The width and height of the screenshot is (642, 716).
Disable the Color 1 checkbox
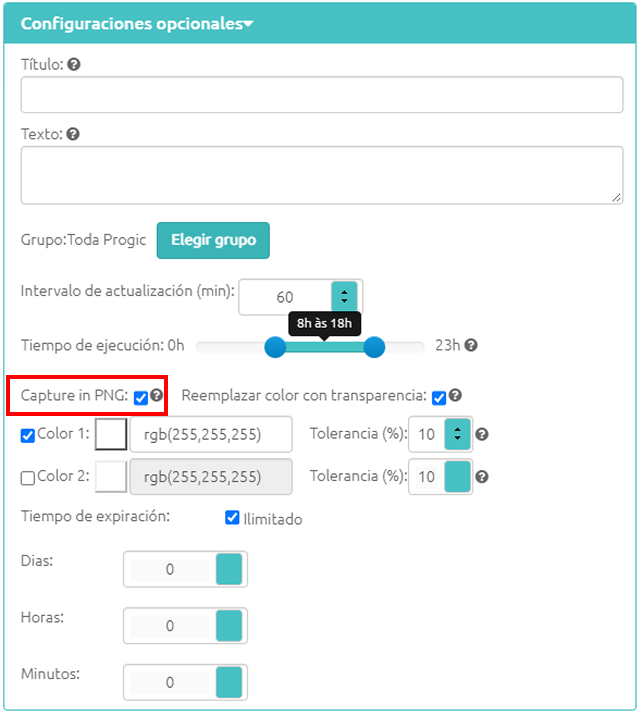(x=27, y=436)
